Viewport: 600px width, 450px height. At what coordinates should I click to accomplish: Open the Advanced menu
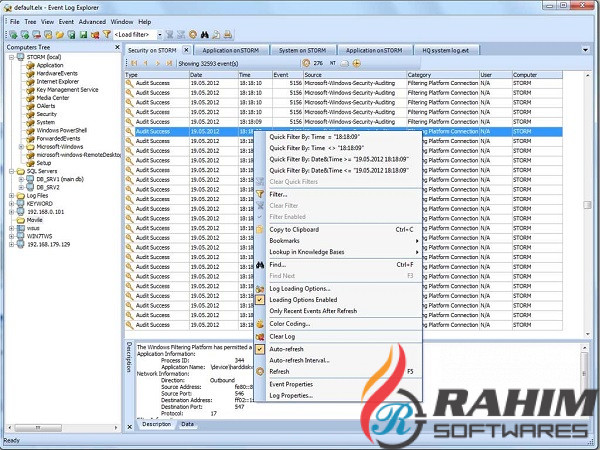(x=92, y=22)
